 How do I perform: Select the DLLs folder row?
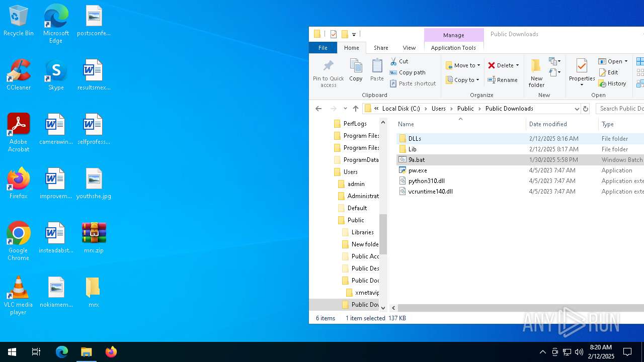coord(520,138)
